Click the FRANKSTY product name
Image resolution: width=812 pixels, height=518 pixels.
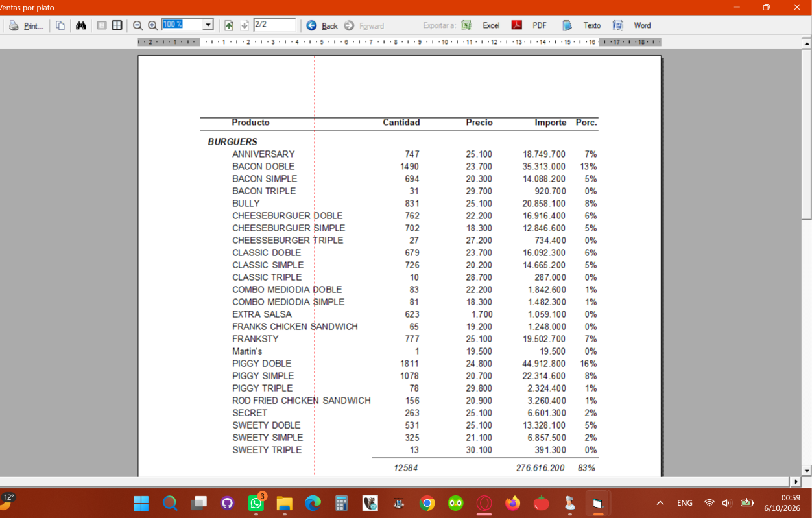click(x=256, y=339)
